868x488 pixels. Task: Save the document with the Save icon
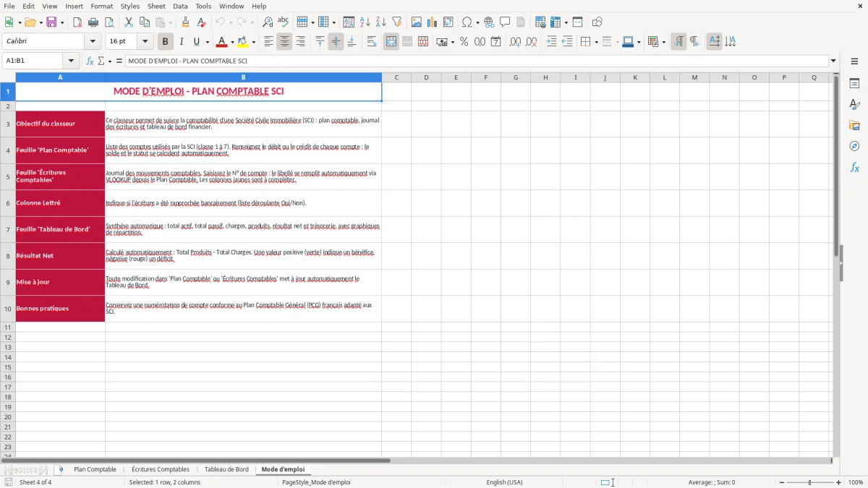[51, 22]
